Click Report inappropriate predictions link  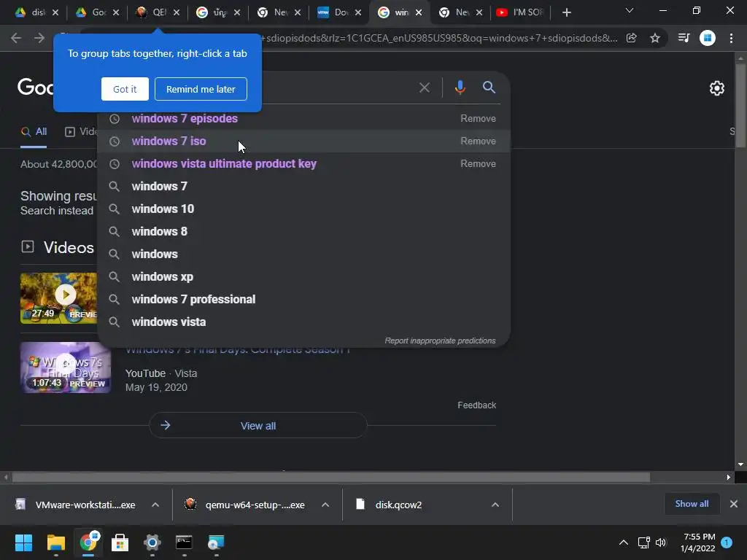tap(440, 341)
